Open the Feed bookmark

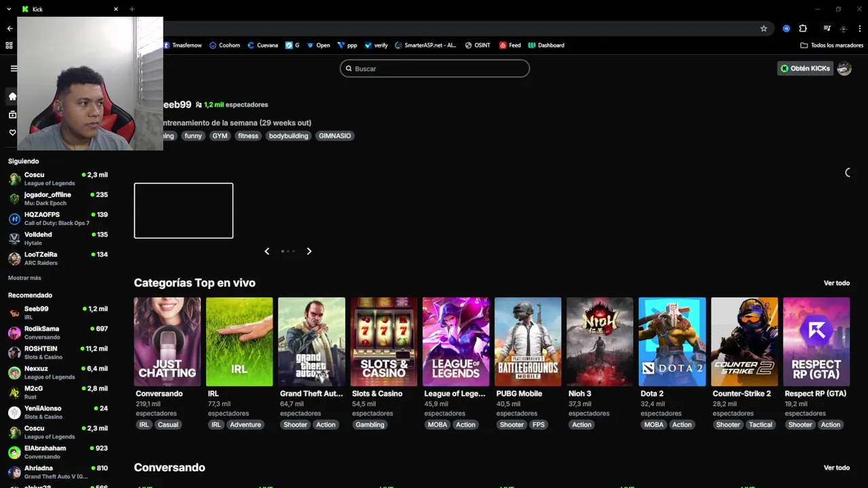point(510,45)
